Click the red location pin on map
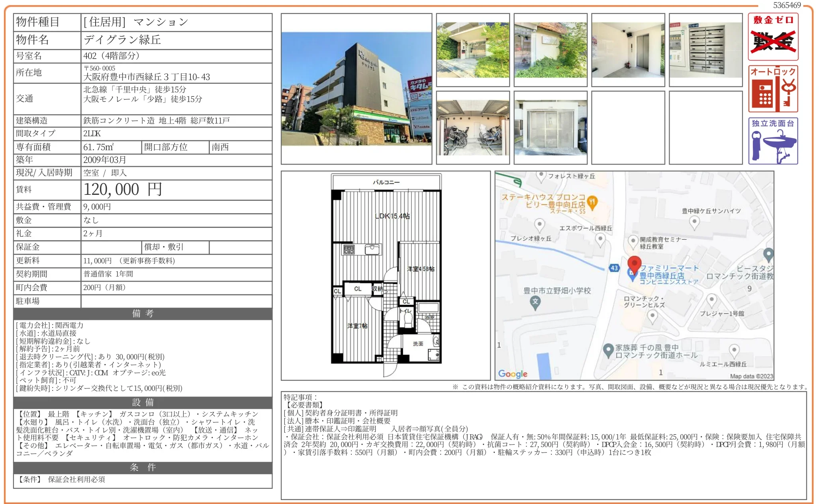 click(x=634, y=264)
